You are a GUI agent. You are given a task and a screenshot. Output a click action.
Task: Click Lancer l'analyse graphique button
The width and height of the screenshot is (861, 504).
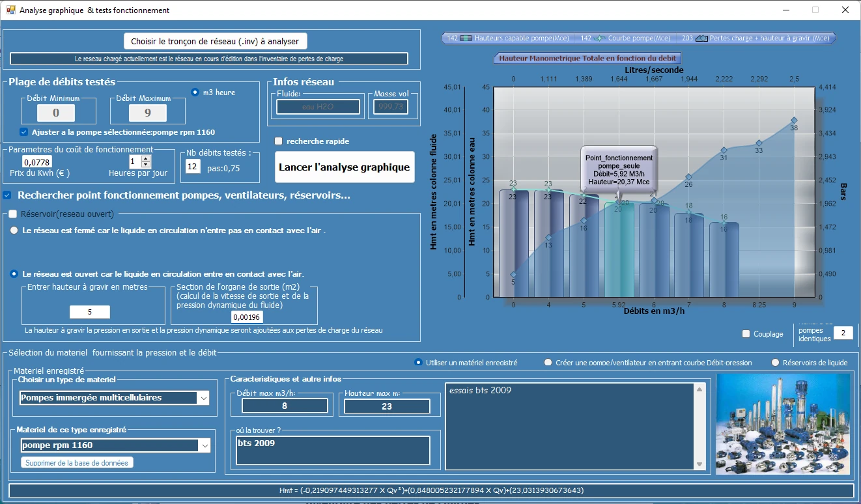345,167
